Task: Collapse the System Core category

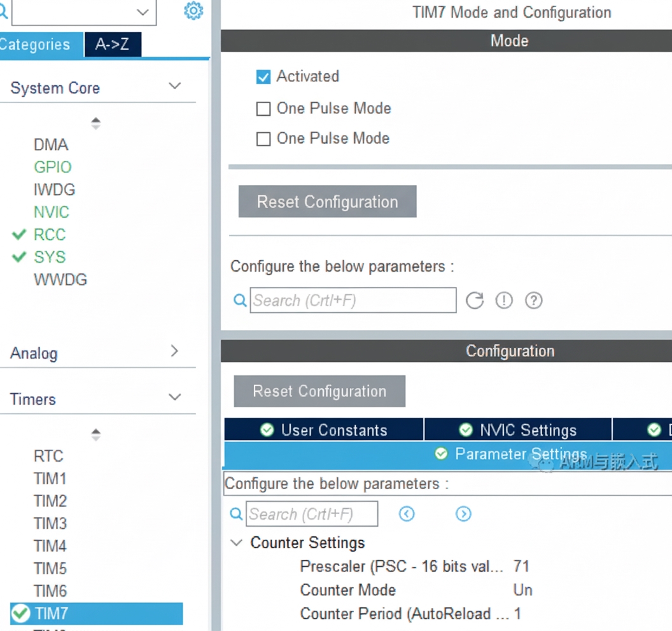Action: point(174,87)
